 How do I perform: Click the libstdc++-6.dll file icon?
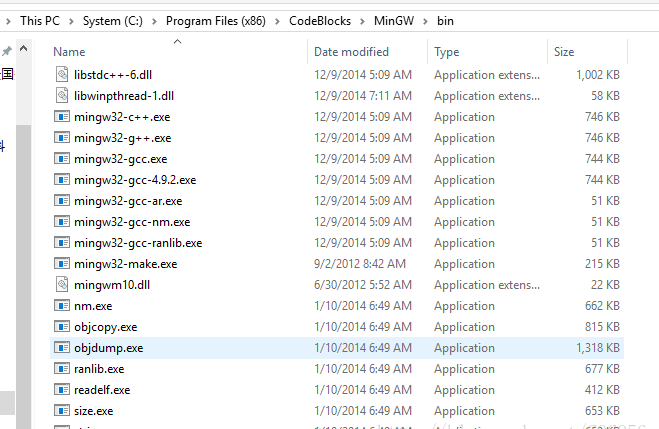tap(62, 74)
